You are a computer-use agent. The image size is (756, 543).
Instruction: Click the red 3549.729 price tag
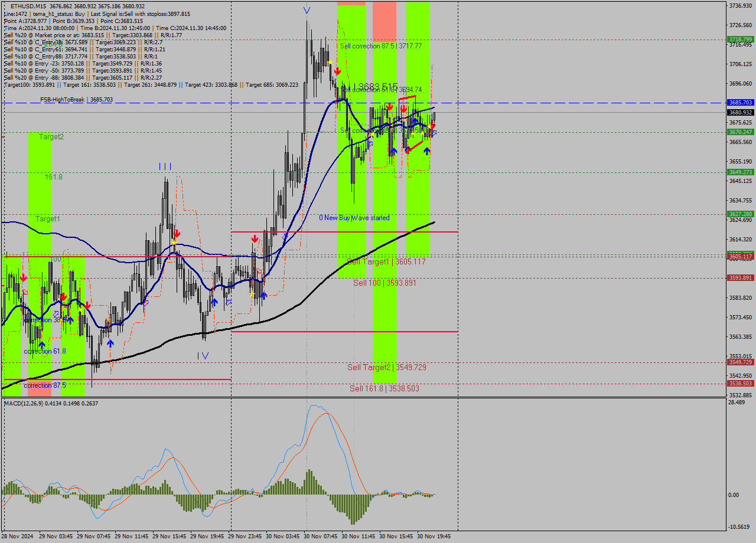[x=740, y=362]
